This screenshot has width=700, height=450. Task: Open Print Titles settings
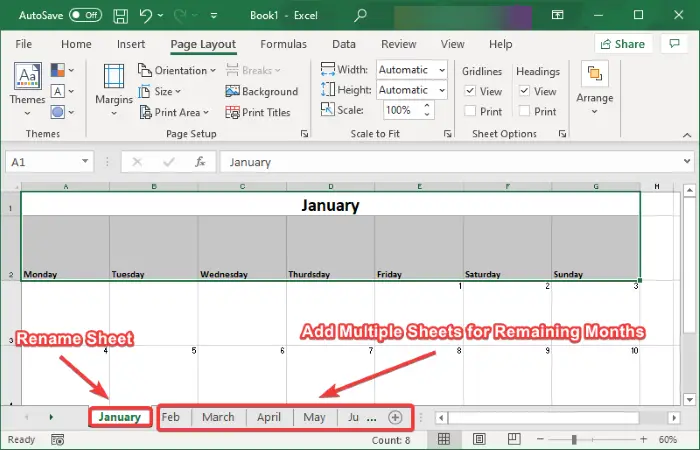(x=258, y=112)
